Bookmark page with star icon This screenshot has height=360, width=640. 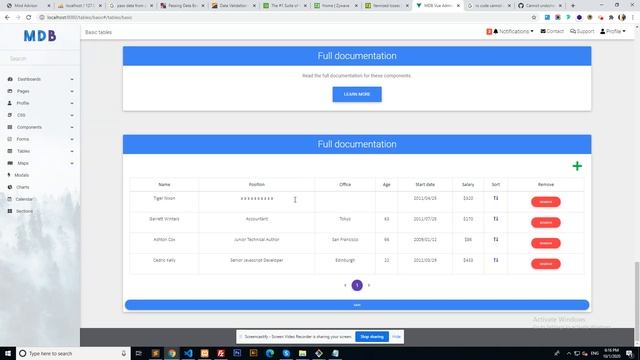pyautogui.click(x=534, y=18)
